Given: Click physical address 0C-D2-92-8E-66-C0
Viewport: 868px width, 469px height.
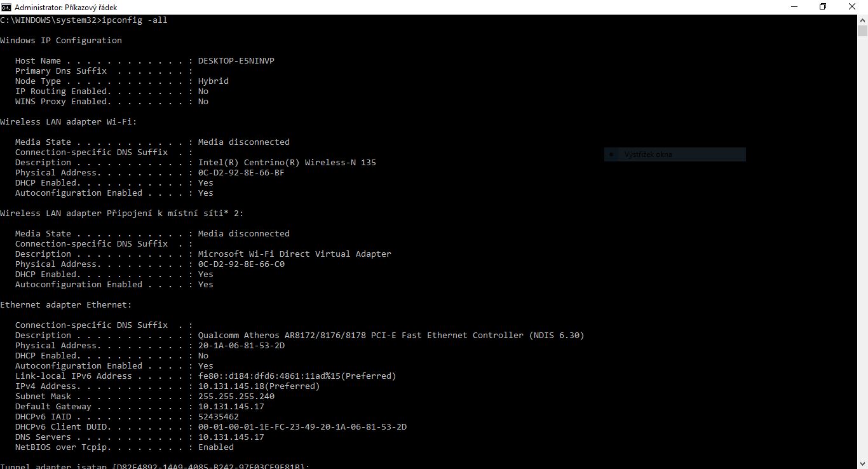Looking at the screenshot, I should tap(241, 264).
